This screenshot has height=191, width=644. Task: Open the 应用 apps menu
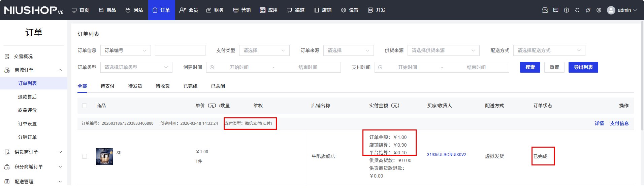(x=269, y=10)
